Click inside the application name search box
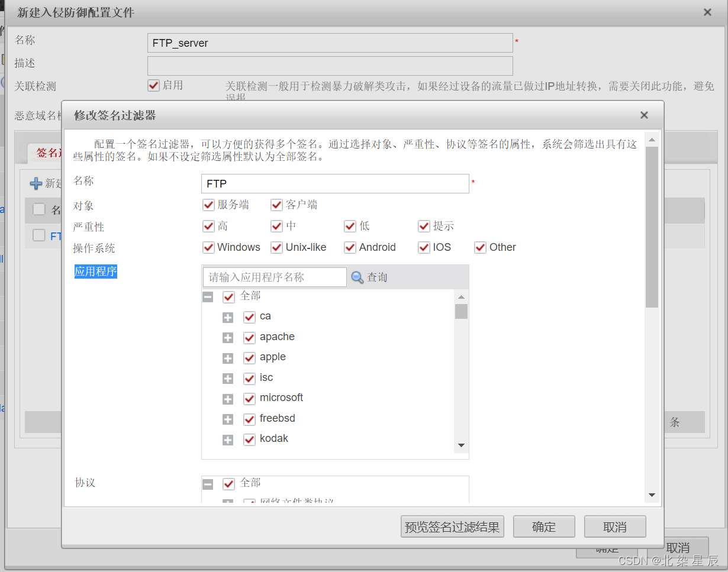This screenshot has height=572, width=728. coord(273,277)
